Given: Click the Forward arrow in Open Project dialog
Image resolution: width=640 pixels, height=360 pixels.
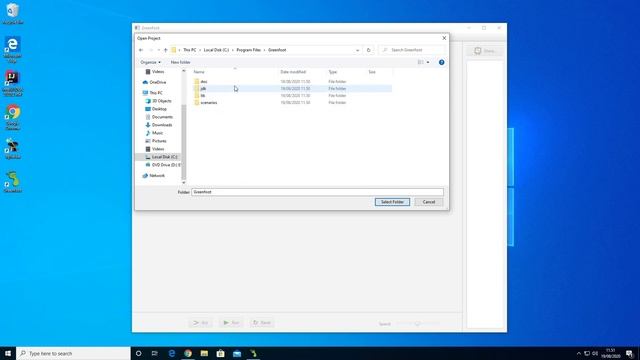Looking at the screenshot, I should (x=151, y=50).
